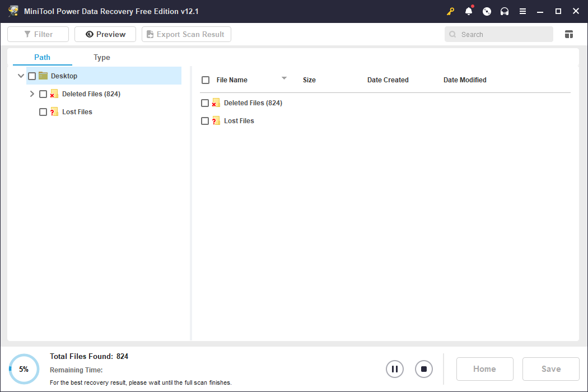Viewport: 588px width, 392px height.
Task: Open Deleted Files (824) row in file list
Action: coord(253,103)
